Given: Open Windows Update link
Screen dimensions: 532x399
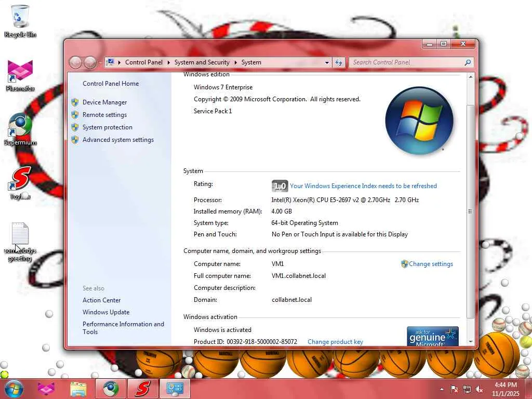Looking at the screenshot, I should 106,312.
